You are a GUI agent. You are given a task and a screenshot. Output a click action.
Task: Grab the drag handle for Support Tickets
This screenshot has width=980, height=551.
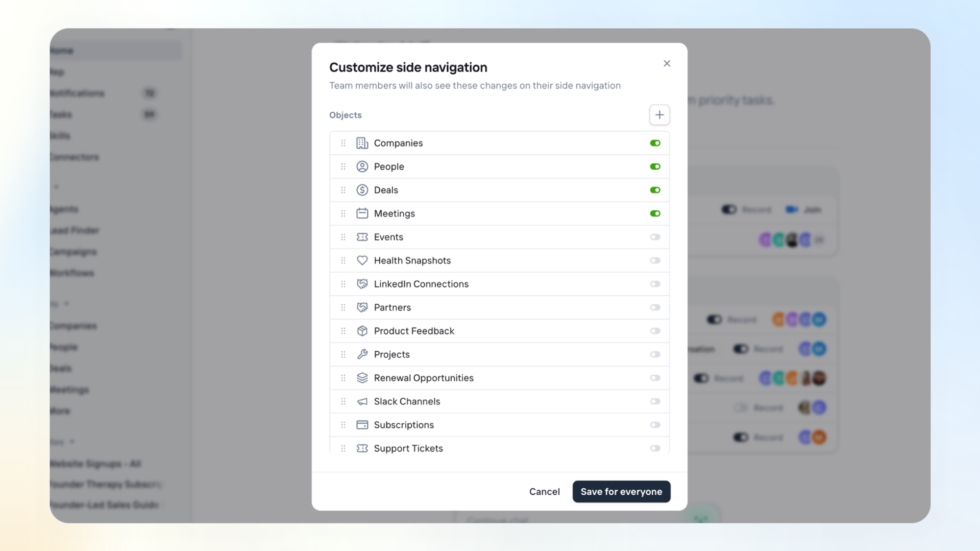pos(343,449)
